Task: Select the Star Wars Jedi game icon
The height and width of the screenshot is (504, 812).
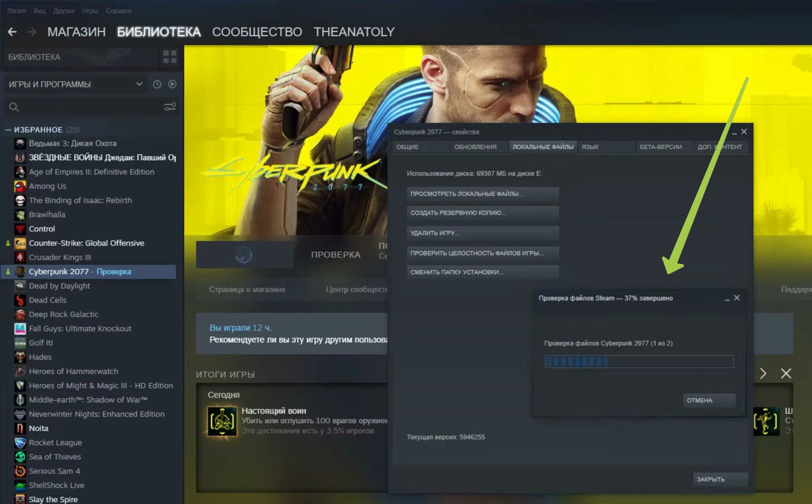Action: click(x=20, y=158)
